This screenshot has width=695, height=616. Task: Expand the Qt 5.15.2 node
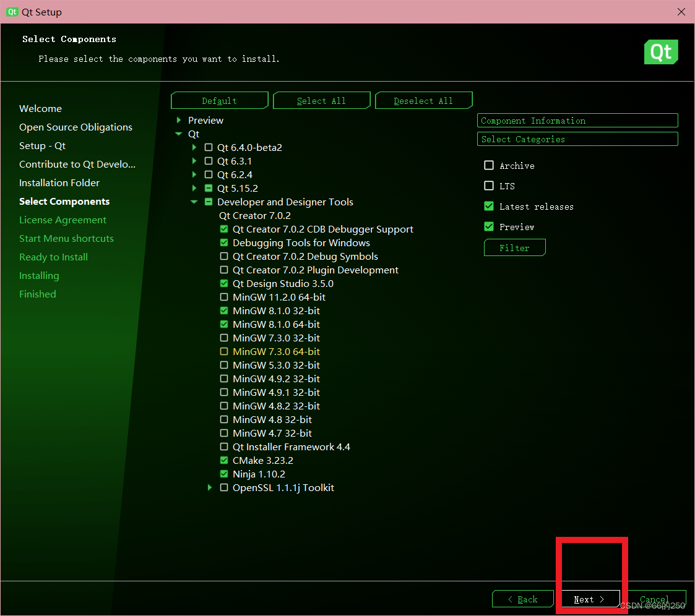[194, 188]
